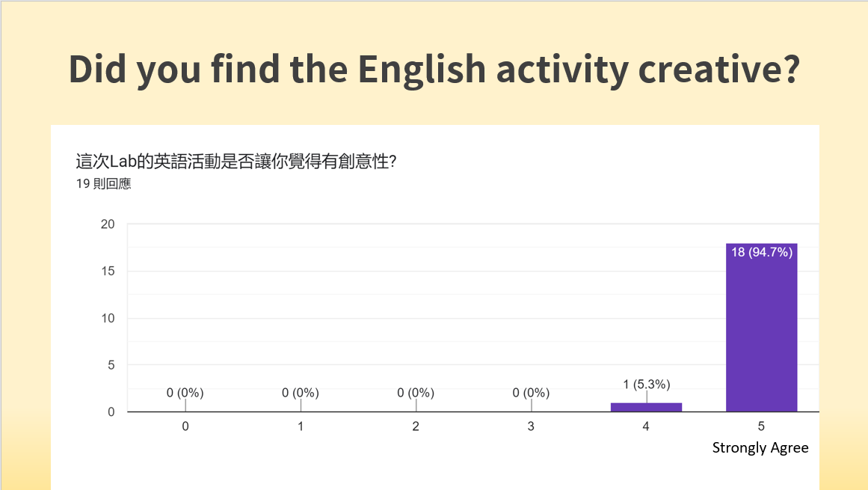Click the y-axis value 15
The width and height of the screenshot is (868, 490).
point(108,272)
